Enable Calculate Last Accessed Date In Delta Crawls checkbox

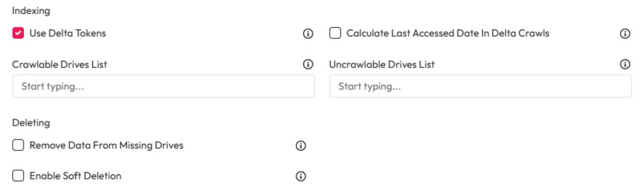tap(335, 33)
